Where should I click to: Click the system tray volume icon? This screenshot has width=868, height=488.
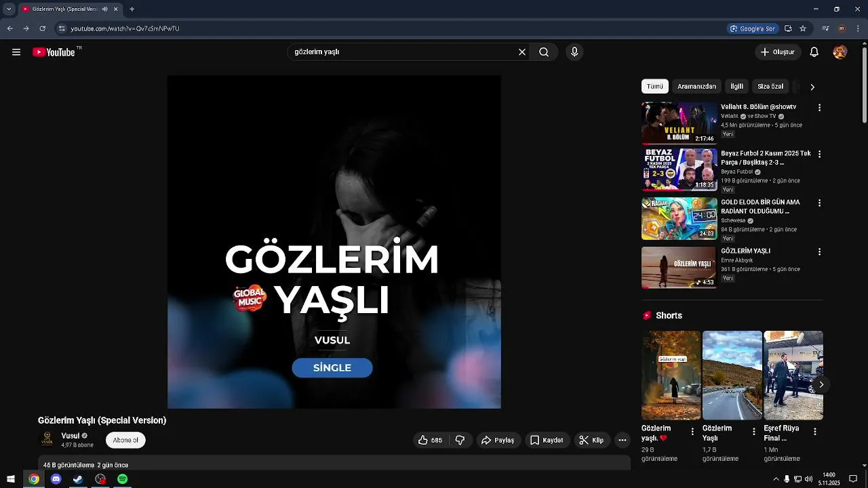tap(809, 479)
